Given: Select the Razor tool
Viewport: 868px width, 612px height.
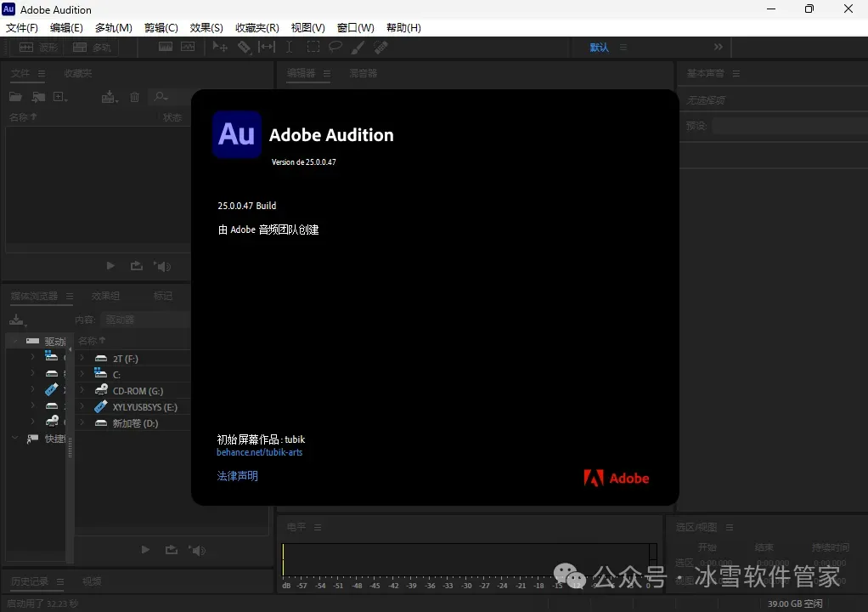Looking at the screenshot, I should [x=244, y=47].
